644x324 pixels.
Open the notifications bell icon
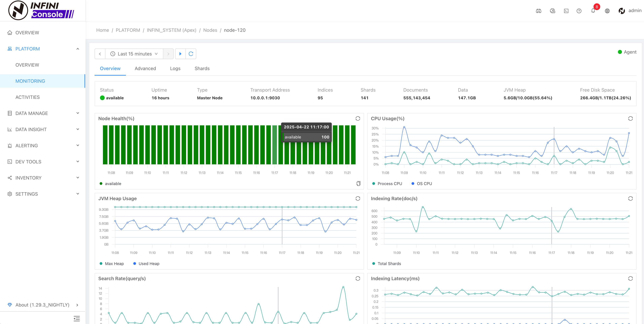pyautogui.click(x=593, y=11)
